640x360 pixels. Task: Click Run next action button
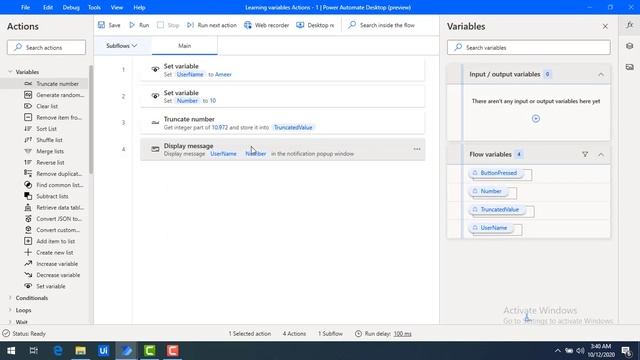click(211, 25)
